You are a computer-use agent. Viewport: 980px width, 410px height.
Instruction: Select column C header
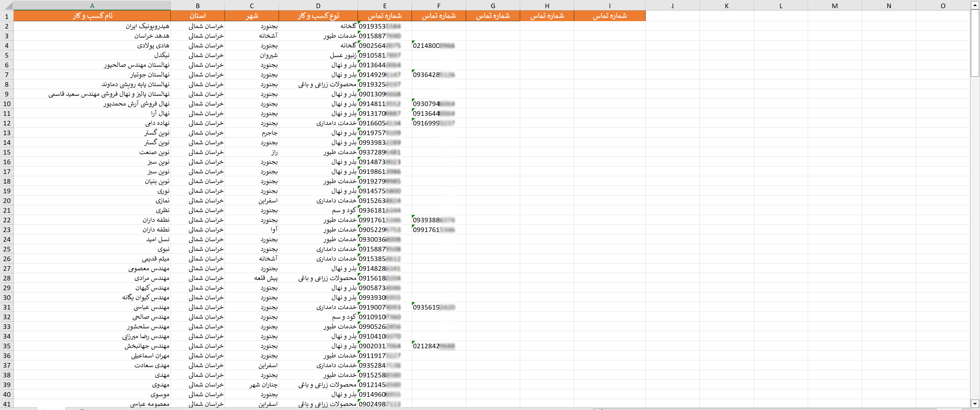[251, 6]
